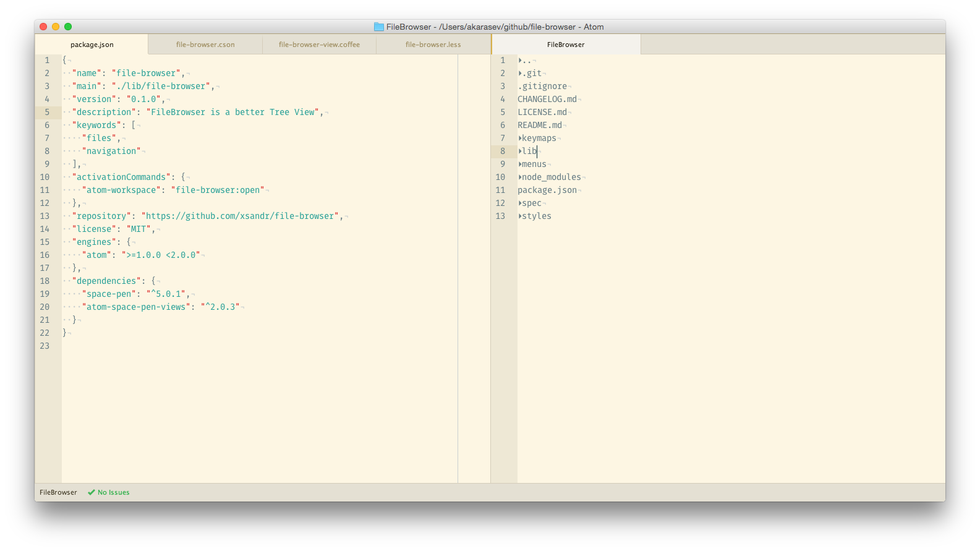Click the description string on line 5
The image size is (980, 551).
point(232,112)
